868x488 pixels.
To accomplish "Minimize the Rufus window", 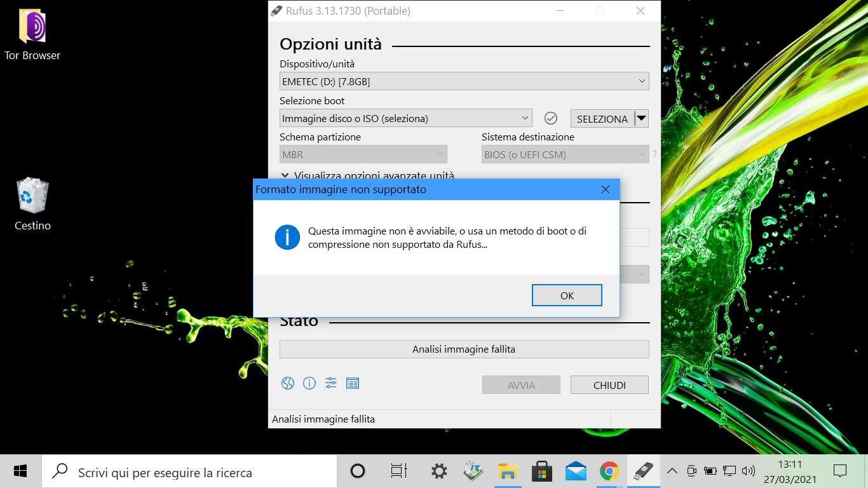I will coord(559,11).
